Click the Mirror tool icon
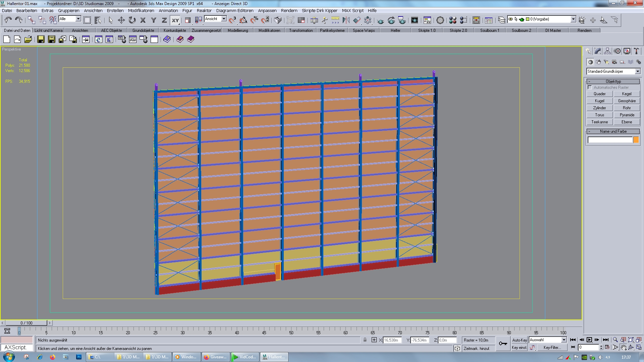 click(x=346, y=20)
